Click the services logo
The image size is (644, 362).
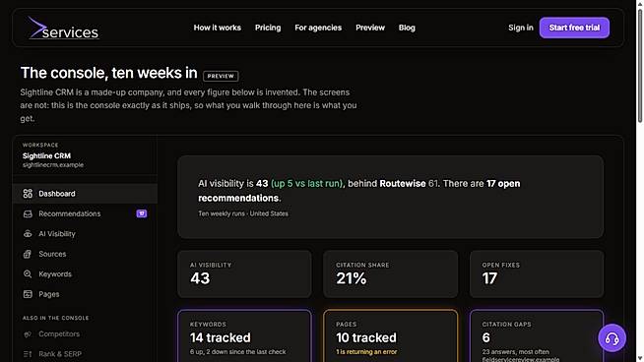(x=63, y=28)
